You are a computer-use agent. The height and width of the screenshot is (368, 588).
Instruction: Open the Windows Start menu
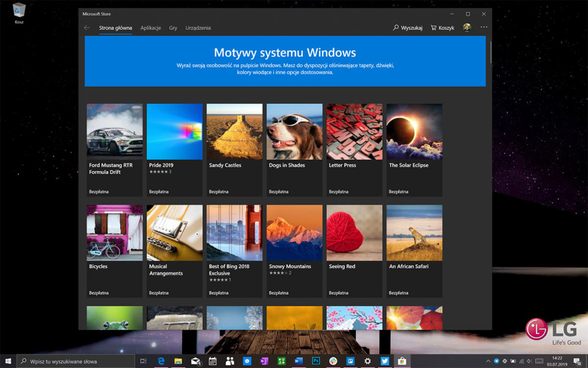click(8, 362)
